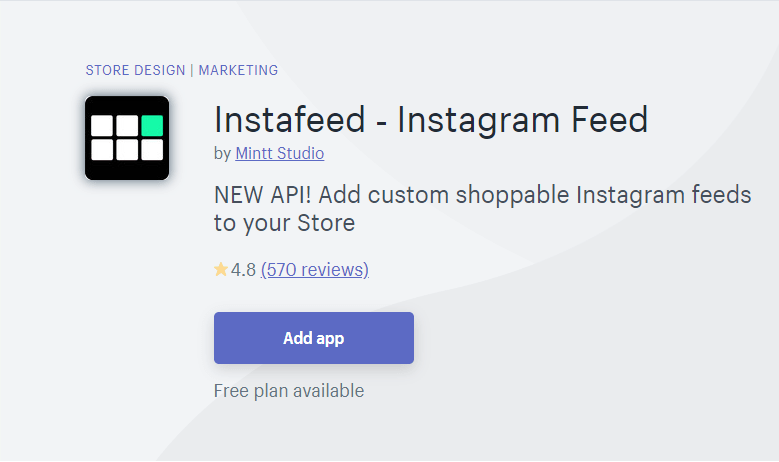Click the top-middle white tile in logo
The width and height of the screenshot is (779, 462).
pos(127,126)
